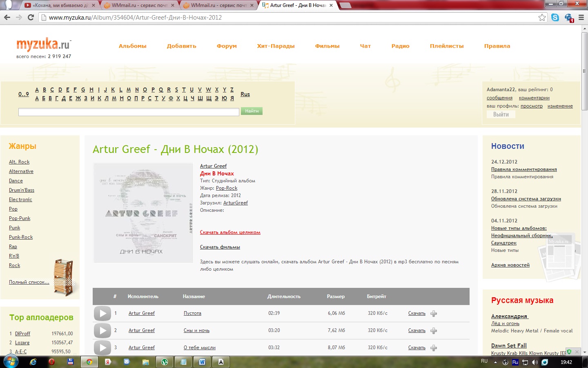Open Чат in site navigation

click(x=365, y=46)
